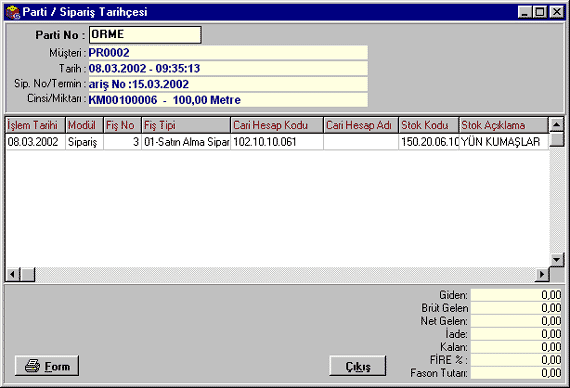Click the Çıkış button
Image resolution: width=570 pixels, height=388 pixels.
(x=358, y=366)
